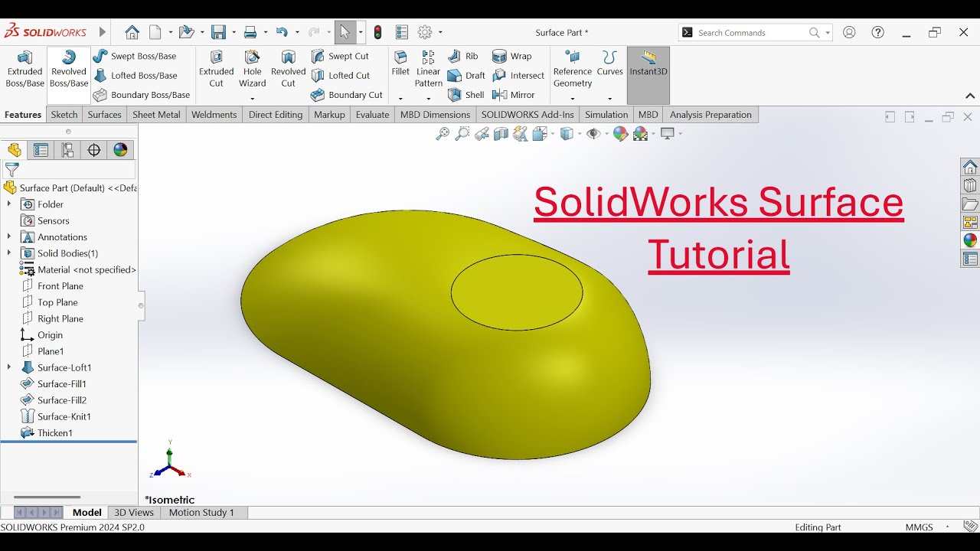980x551 pixels.
Task: Switch to 3D Views tab
Action: coord(134,513)
